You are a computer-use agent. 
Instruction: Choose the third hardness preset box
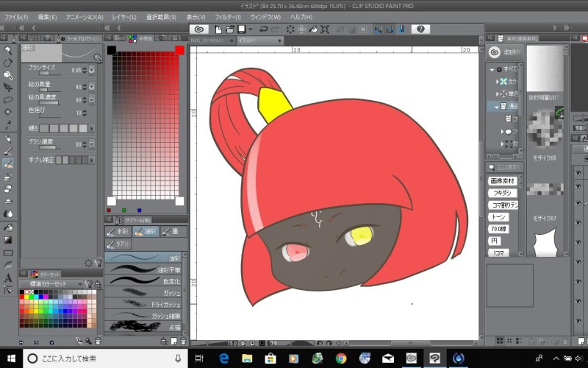pos(65,128)
